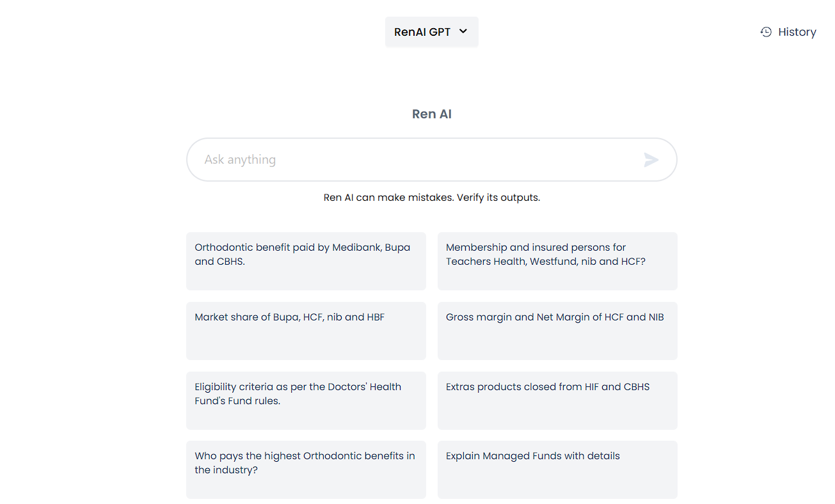The width and height of the screenshot is (835, 504).
Task: Click the History label at top right
Action: [x=797, y=31]
